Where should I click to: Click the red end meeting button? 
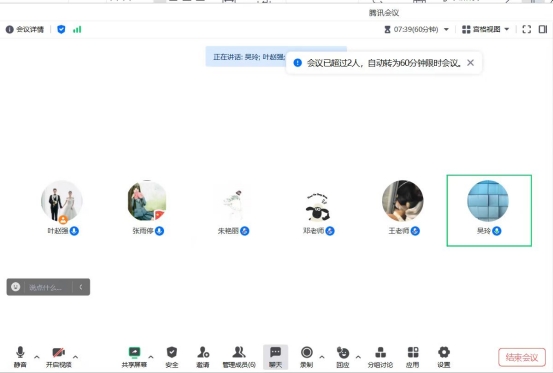(522, 357)
